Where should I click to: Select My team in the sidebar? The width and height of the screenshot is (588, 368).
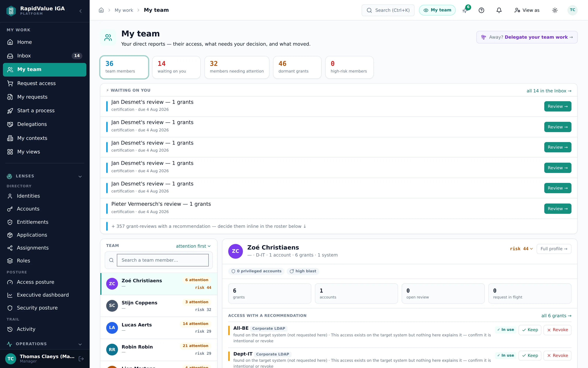point(45,70)
